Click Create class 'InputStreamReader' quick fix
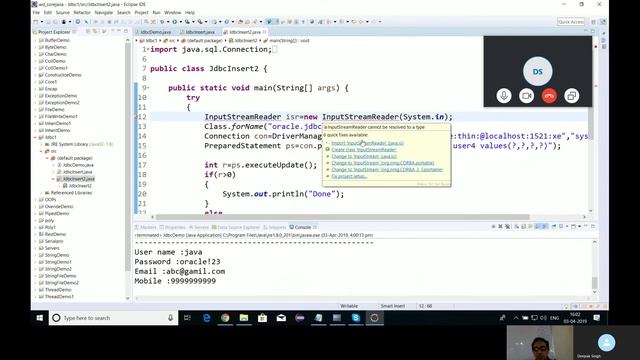The width and height of the screenshot is (640, 360). [364, 150]
